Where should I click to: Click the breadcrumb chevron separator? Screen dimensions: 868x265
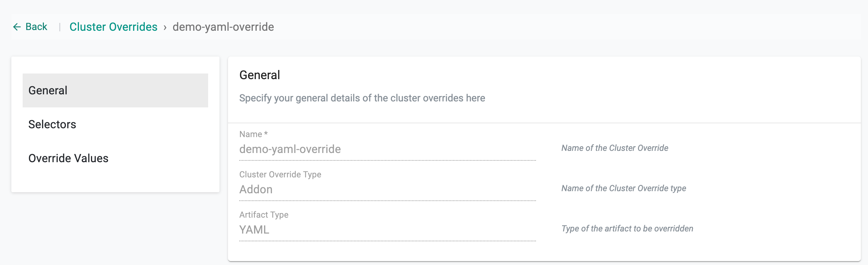(165, 28)
